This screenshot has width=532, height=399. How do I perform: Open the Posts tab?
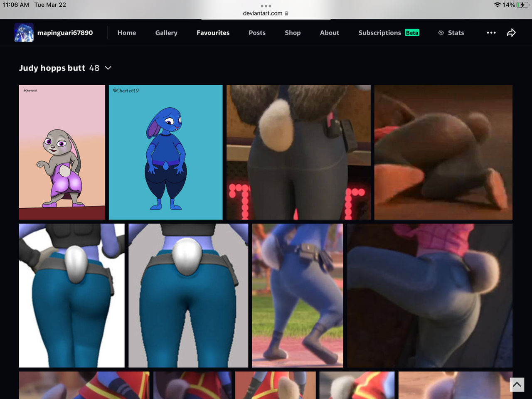pyautogui.click(x=257, y=33)
